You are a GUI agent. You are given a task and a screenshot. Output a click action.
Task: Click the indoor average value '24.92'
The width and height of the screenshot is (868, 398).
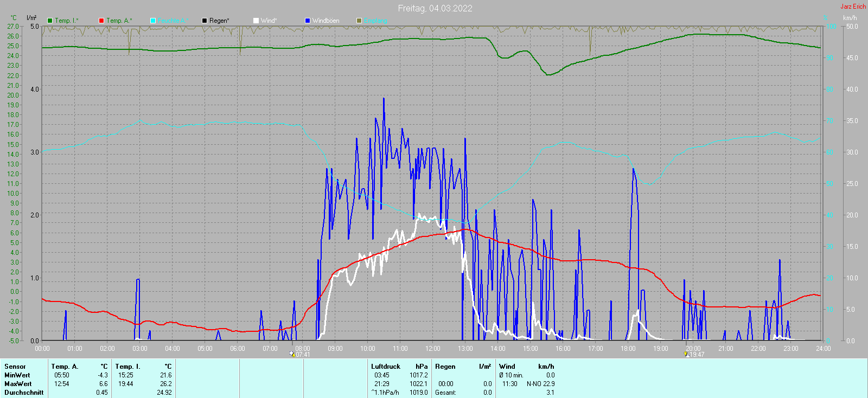(x=164, y=393)
